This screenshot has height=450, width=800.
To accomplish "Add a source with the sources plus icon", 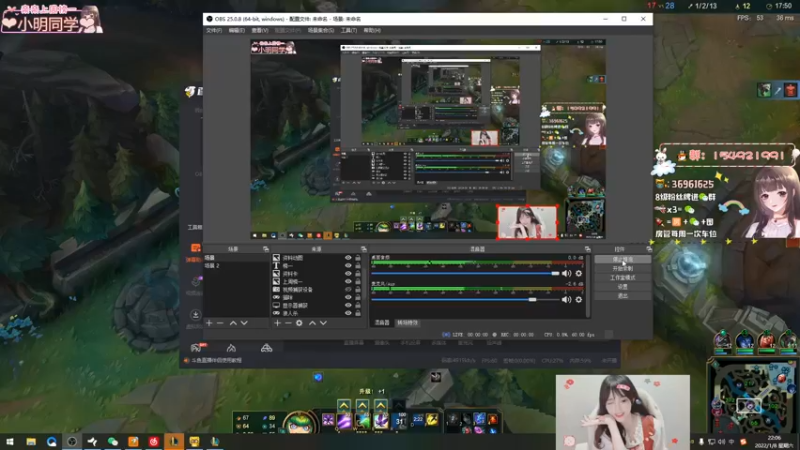I will pyautogui.click(x=277, y=323).
